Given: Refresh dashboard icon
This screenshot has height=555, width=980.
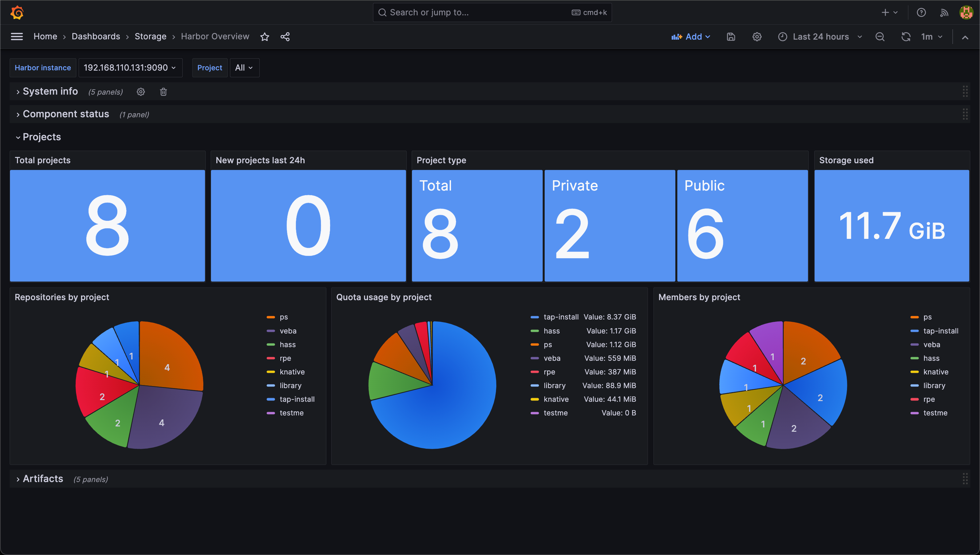Looking at the screenshot, I should coord(906,37).
